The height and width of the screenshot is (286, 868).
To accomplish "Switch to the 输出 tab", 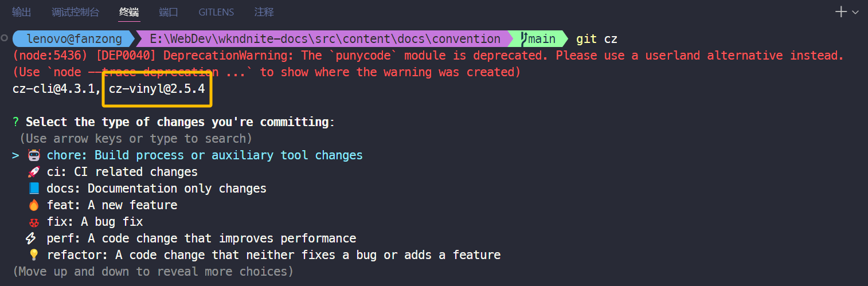I will pyautogui.click(x=22, y=12).
